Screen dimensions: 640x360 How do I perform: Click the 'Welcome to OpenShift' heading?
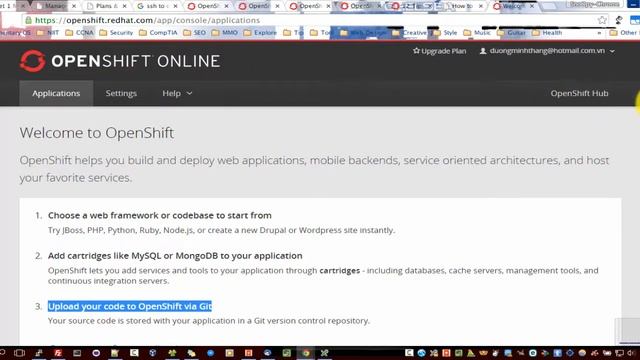[x=97, y=133]
